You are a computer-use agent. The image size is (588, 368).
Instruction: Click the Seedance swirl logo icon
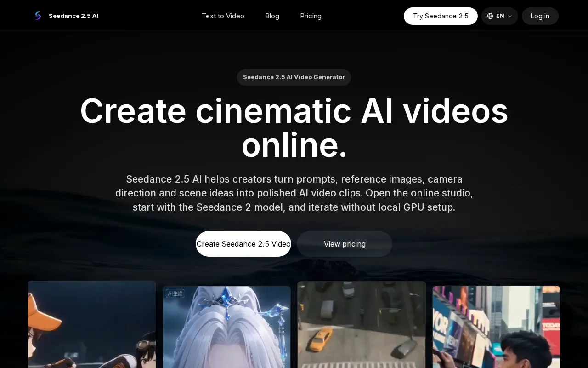38,16
